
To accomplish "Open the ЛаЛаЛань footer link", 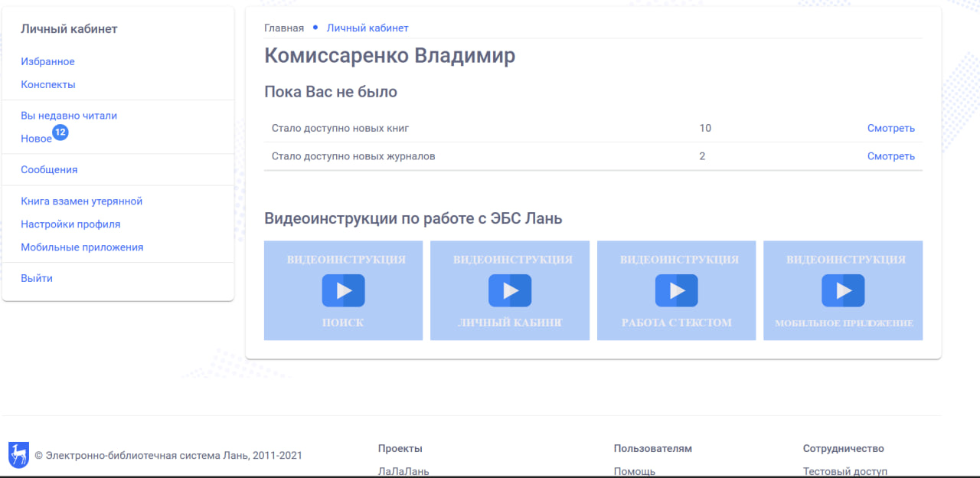I will (403, 471).
